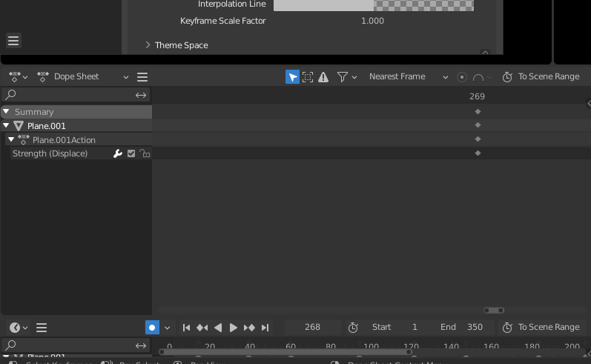
Task: Click the Dope Sheet horizontal scrollbar handle
Action: [x=494, y=311]
